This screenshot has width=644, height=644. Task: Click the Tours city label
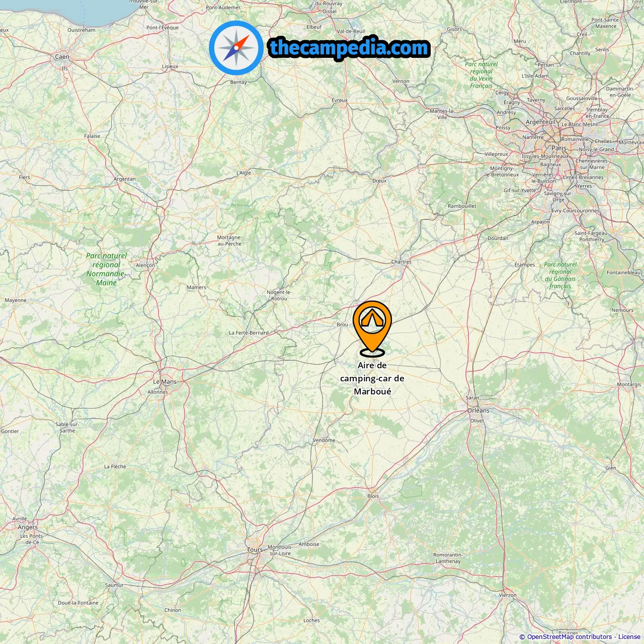(255, 550)
